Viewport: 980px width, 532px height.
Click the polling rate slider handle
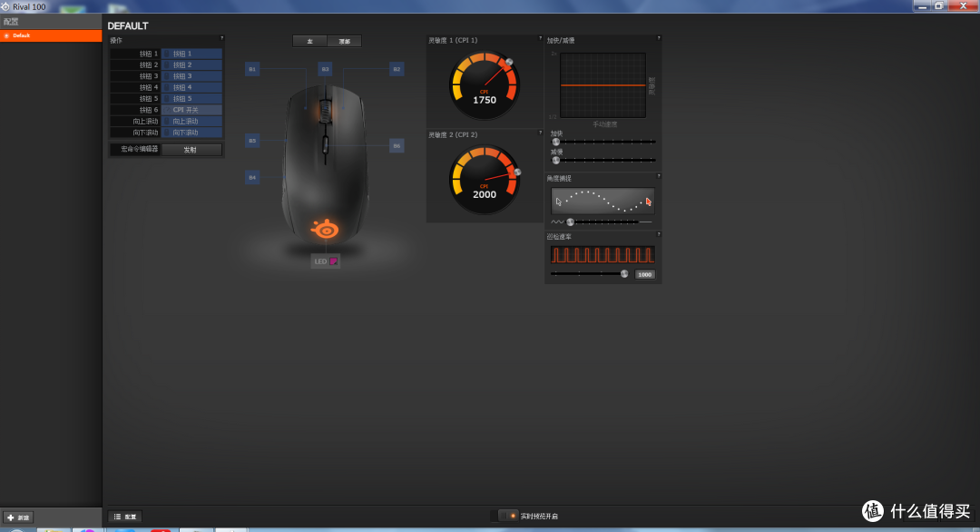click(x=623, y=274)
